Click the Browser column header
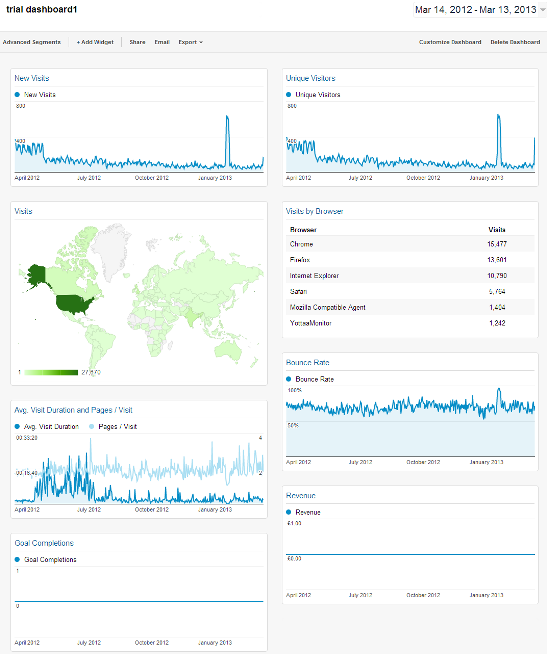Screen dimensions: 547x654 [303, 230]
